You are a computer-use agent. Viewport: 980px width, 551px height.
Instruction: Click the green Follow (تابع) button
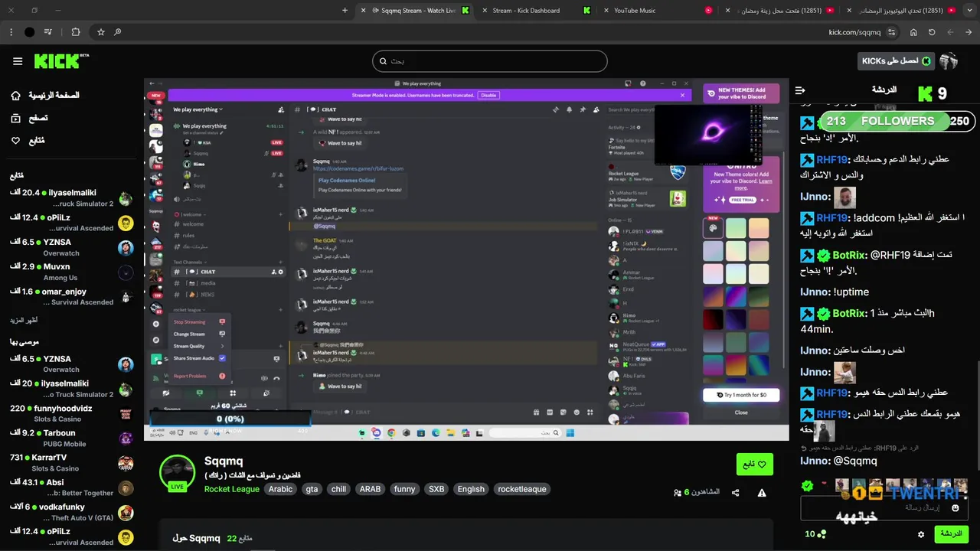pyautogui.click(x=755, y=465)
